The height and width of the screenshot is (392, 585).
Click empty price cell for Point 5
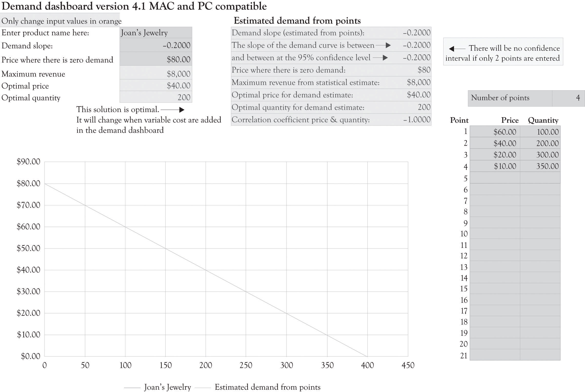495,177
